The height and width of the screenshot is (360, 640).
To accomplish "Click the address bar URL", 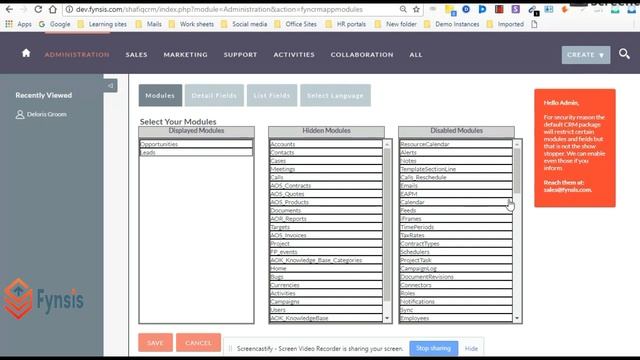I will [219, 9].
